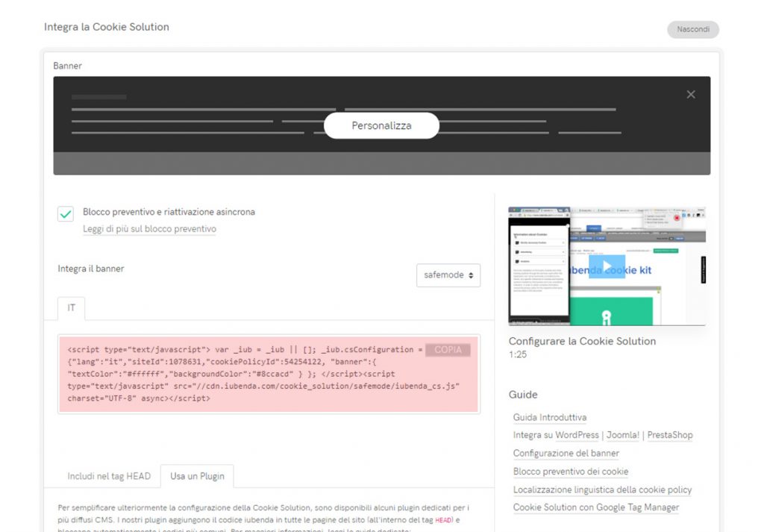
Task: Click the Integra il banner label
Action: tap(90, 269)
